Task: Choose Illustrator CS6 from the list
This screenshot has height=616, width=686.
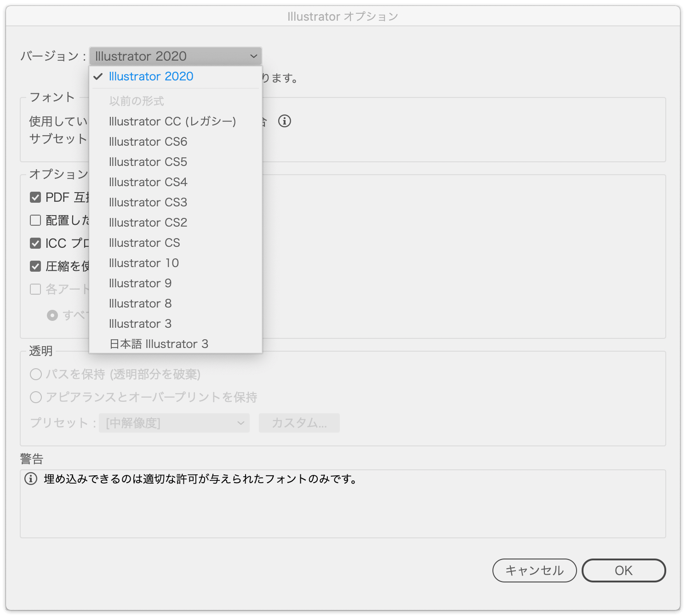Action: coord(176,142)
